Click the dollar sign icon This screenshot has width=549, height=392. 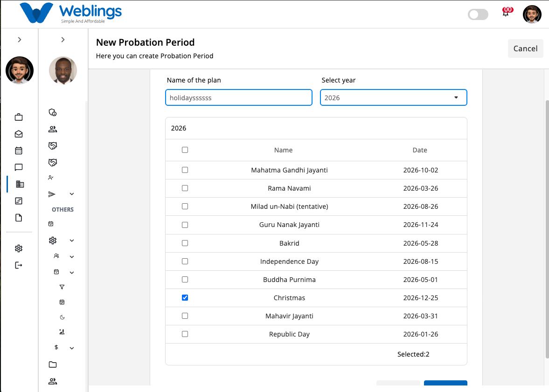pyautogui.click(x=56, y=347)
